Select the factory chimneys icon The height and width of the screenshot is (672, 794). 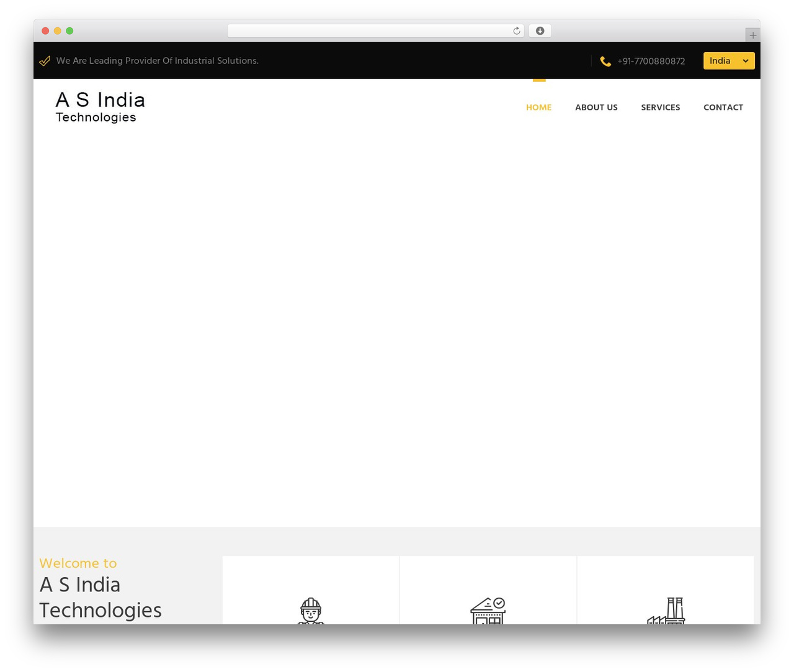pos(666,611)
